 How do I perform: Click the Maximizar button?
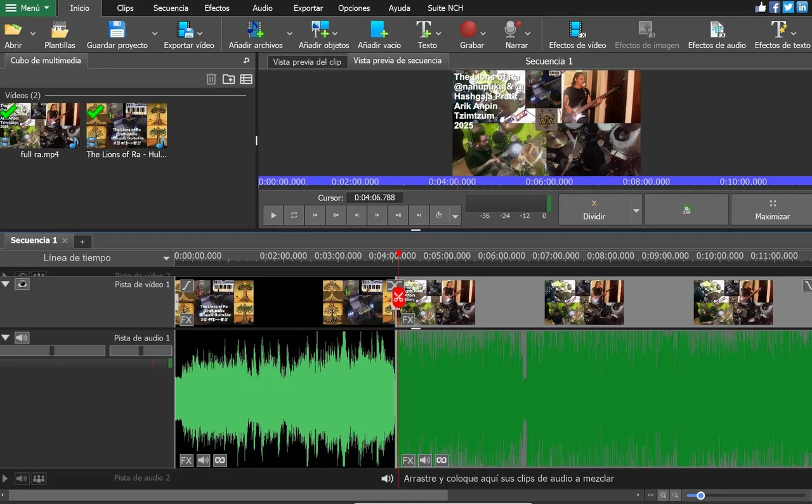[772, 210]
